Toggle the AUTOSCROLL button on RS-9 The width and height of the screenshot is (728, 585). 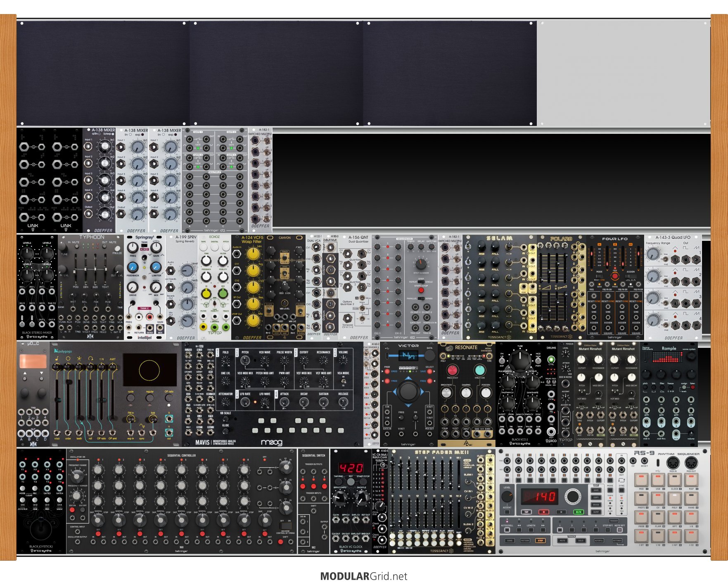pos(507,530)
